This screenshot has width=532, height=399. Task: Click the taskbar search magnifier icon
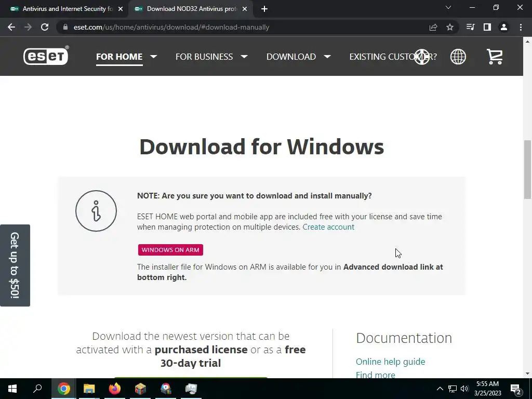click(37, 389)
